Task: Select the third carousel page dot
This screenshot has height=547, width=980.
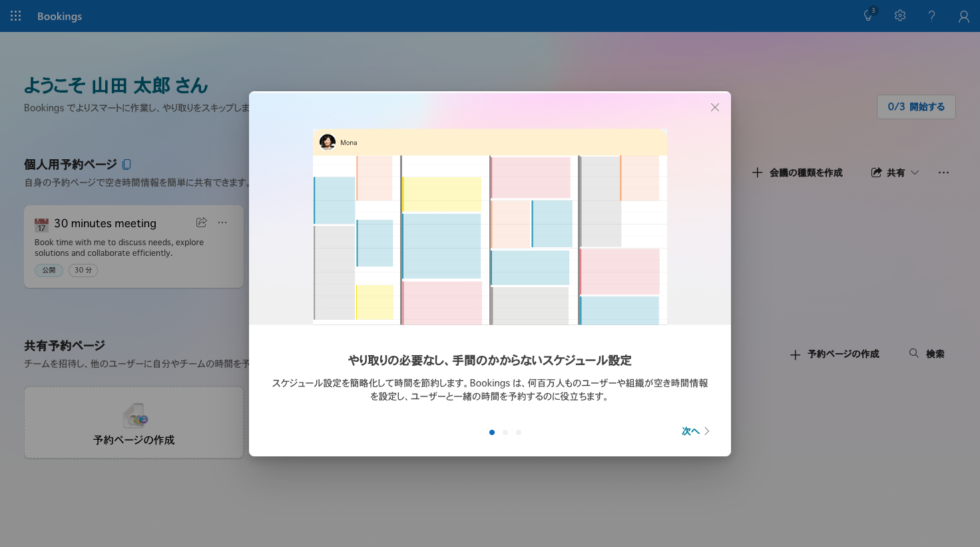Action: [x=519, y=432]
